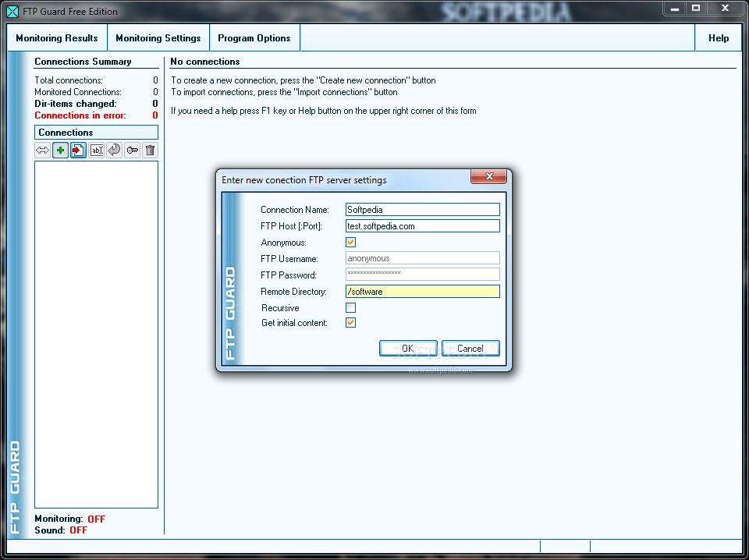This screenshot has width=749, height=560.
Task: Click the 'If you need a help press F1' text
Action: 323,111
